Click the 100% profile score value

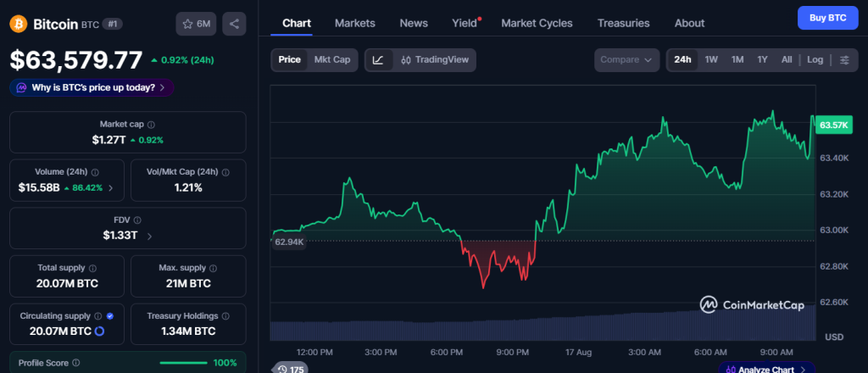point(225,363)
